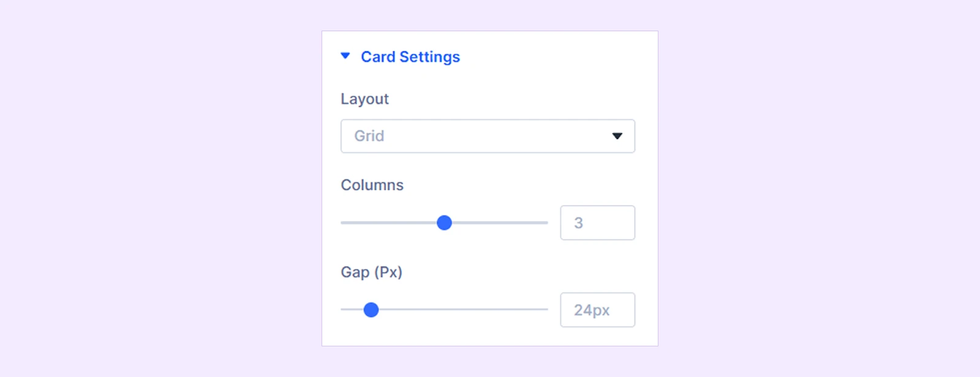Click Gap slider track left of handle

352,310
